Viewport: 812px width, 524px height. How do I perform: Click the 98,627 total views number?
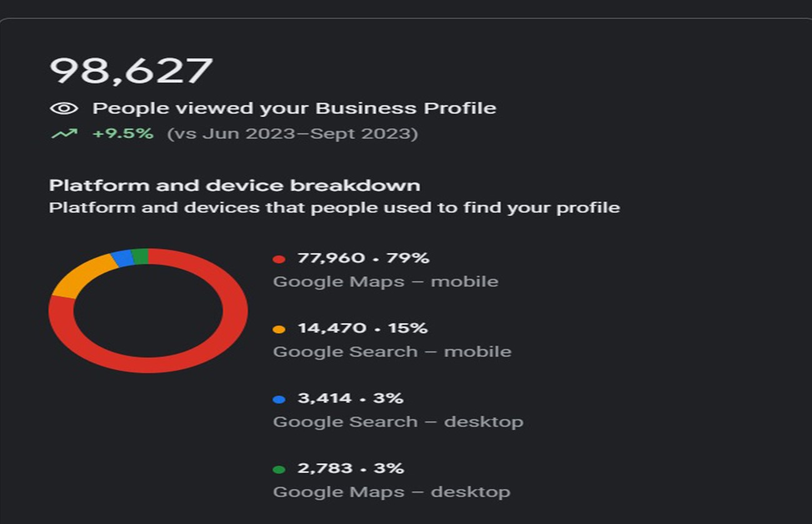point(131,70)
